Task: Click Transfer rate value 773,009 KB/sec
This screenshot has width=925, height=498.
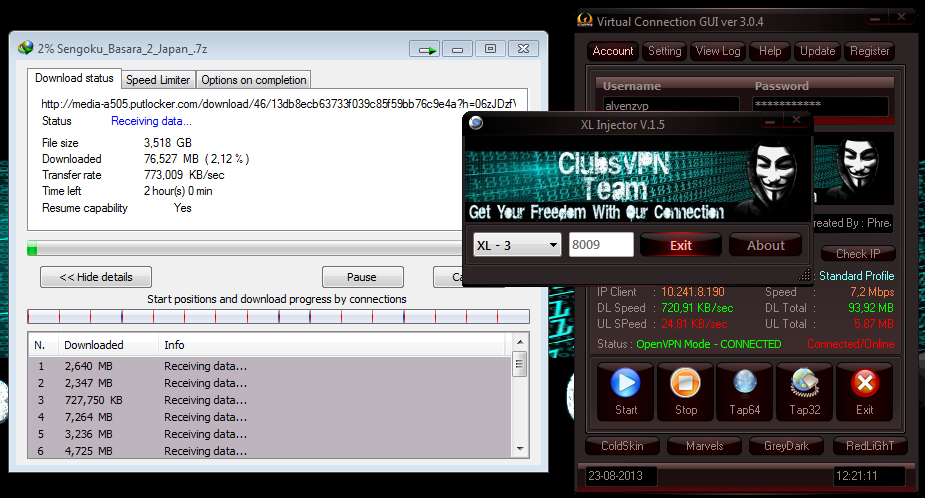Action: (x=184, y=175)
